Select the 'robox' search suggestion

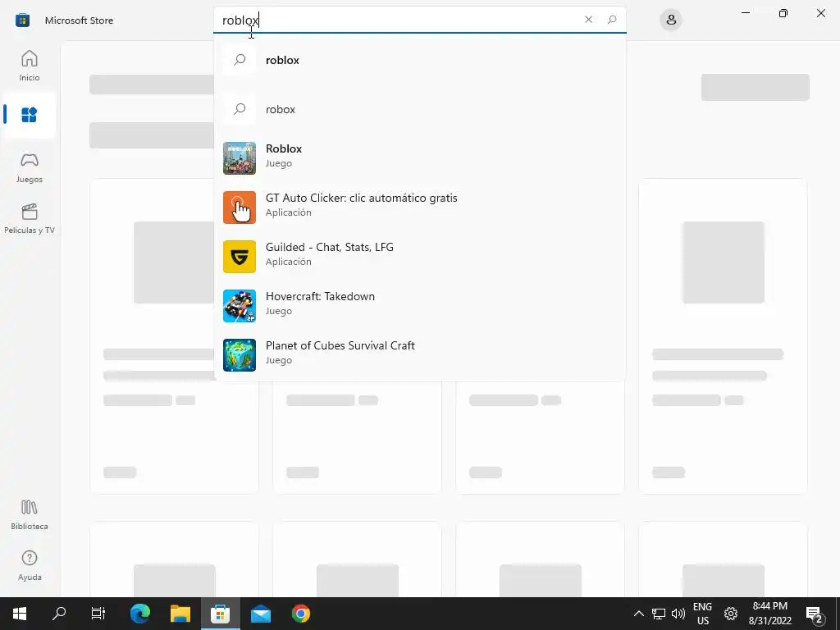pyautogui.click(x=419, y=109)
